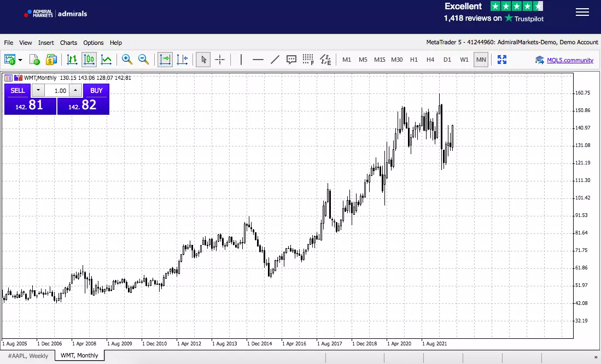Viewport: 601px width, 364px height.
Task: Expand the new chart dropdown arrow
Action: coord(20,60)
